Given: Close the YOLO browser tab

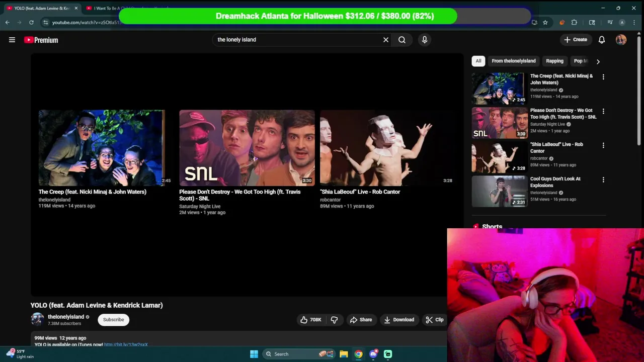Looking at the screenshot, I should click(76, 8).
